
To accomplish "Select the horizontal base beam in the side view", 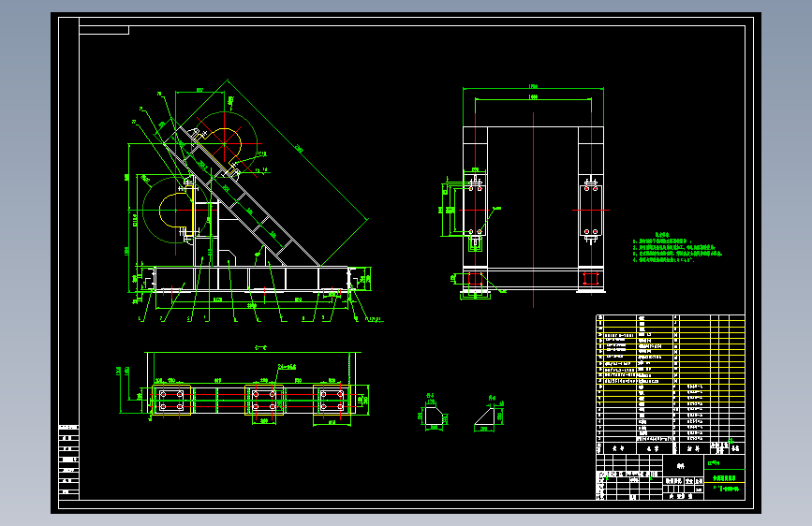I will coord(252,279).
